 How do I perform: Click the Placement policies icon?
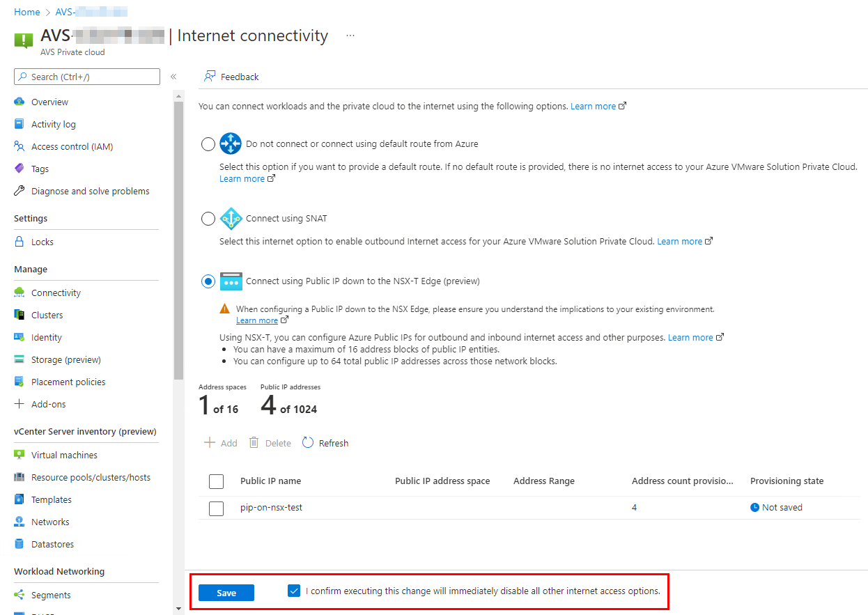coord(20,382)
